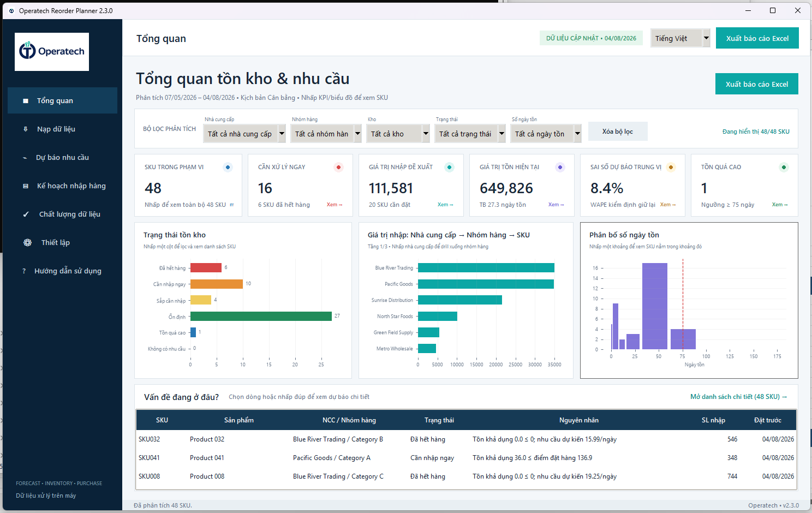This screenshot has height=513, width=812.
Task: Open Dự báo nhu cầu section
Action: (62, 157)
